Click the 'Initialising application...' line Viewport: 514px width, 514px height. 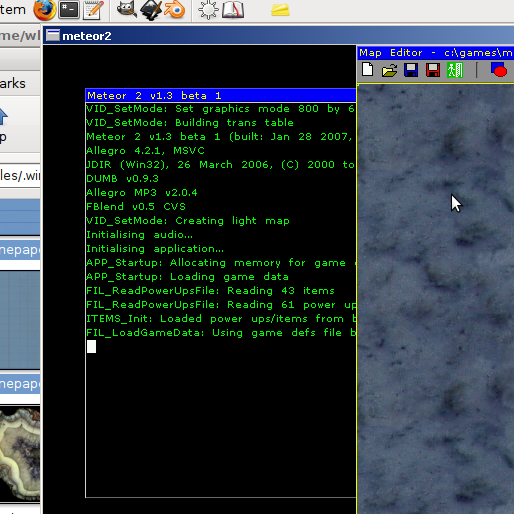pos(155,249)
